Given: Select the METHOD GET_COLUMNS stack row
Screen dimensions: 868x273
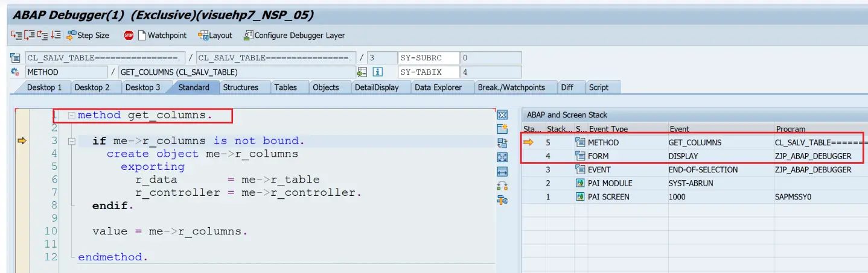Looking at the screenshot, I should [694, 143].
